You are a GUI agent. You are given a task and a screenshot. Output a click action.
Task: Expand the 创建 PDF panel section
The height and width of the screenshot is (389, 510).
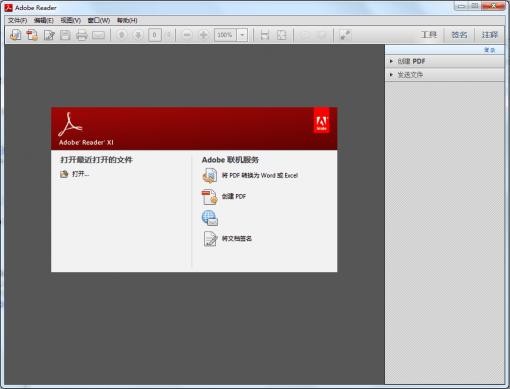(445, 61)
